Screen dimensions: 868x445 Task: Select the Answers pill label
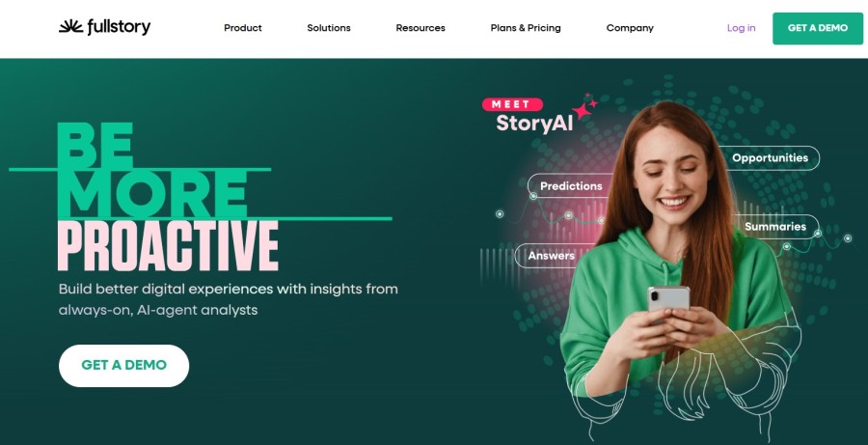coord(551,256)
